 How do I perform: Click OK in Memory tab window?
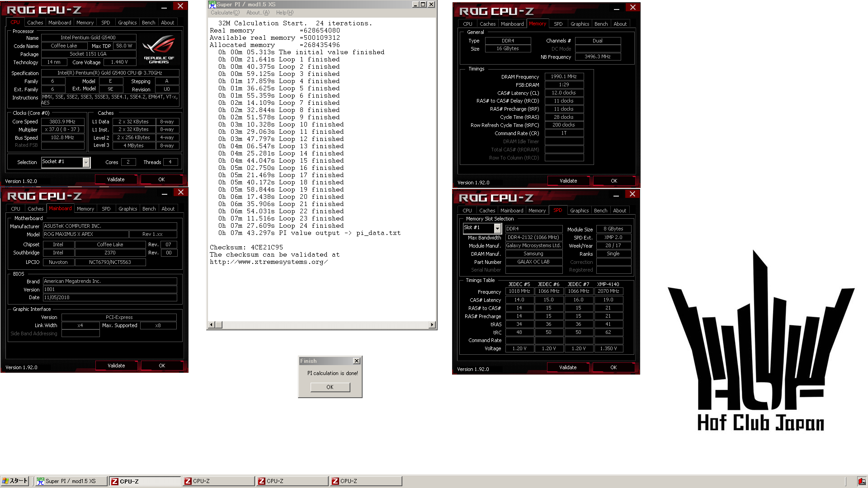tap(614, 181)
